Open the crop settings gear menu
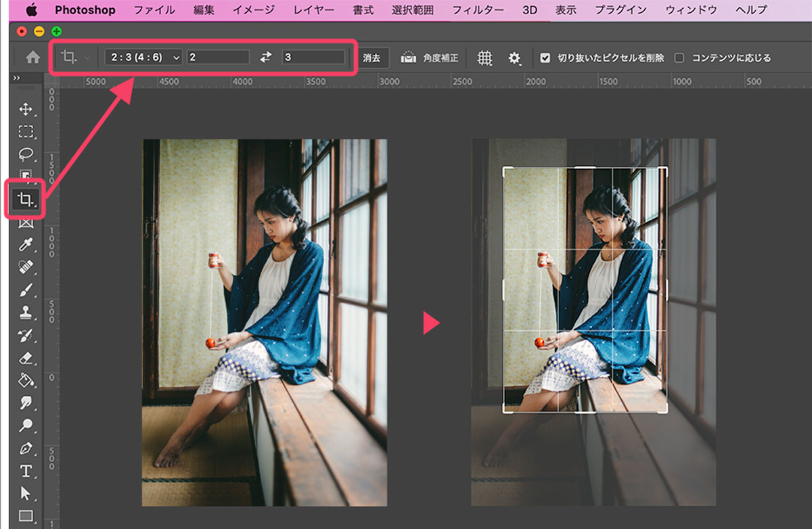 (x=515, y=58)
